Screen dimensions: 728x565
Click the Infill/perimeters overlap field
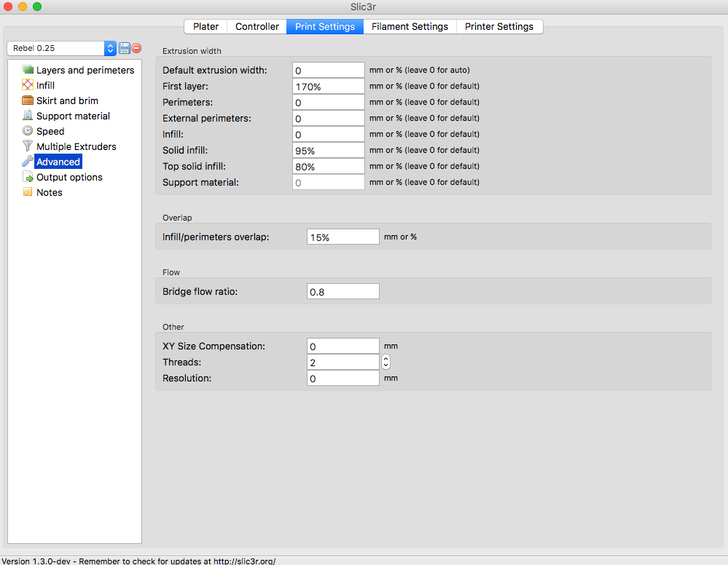[343, 237]
